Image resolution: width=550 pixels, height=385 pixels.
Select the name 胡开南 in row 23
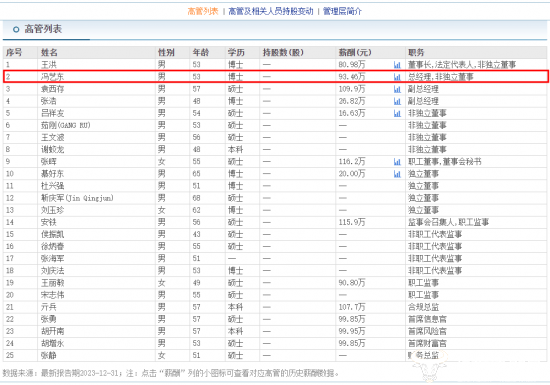53,331
